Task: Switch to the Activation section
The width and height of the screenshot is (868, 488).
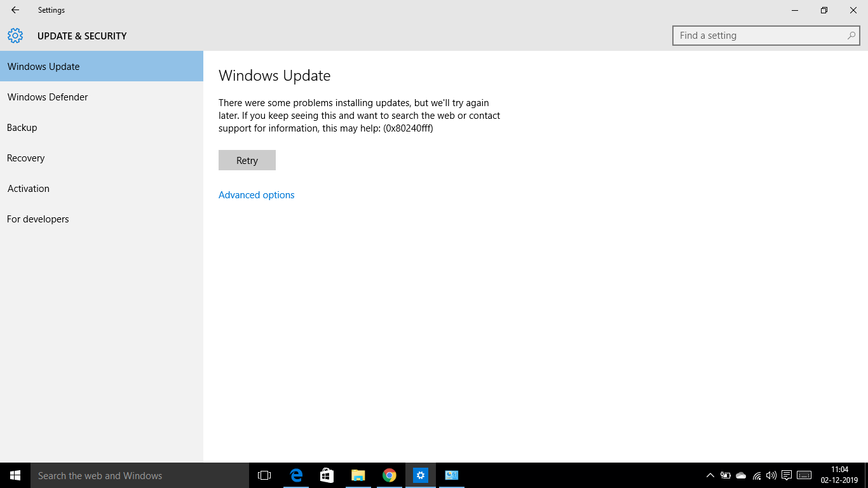Action: pos(102,188)
